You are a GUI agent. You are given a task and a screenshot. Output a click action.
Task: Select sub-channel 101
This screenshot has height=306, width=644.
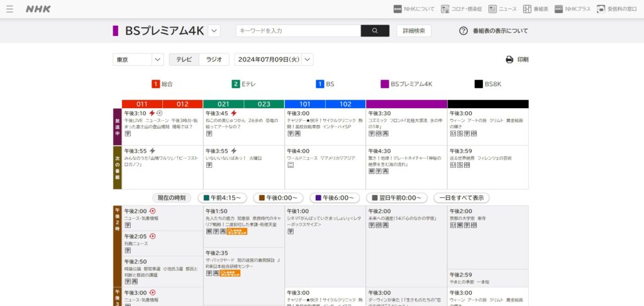coord(305,104)
